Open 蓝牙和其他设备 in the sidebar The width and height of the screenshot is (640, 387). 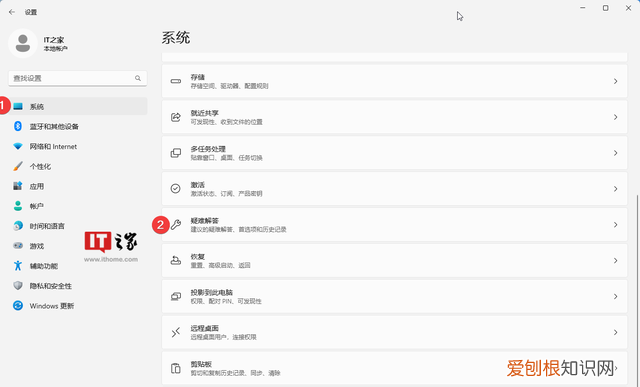coord(78,126)
